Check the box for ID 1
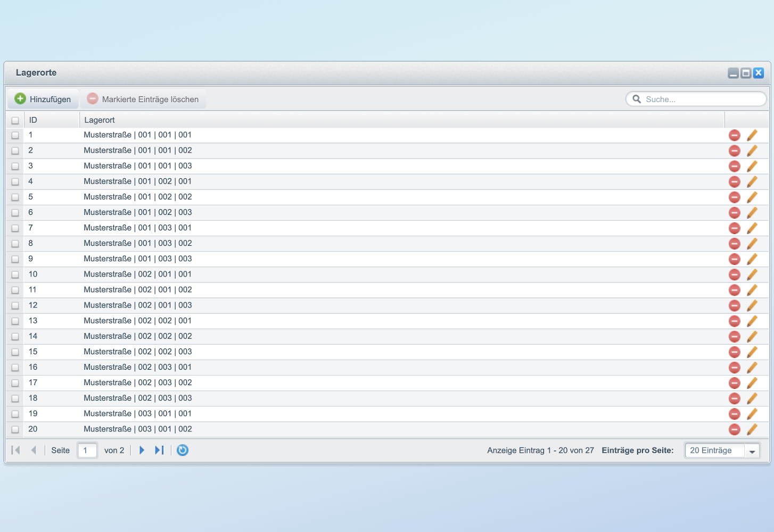 15,135
